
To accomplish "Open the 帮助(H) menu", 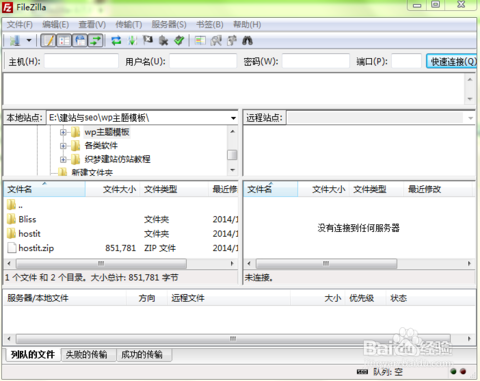I will click(247, 25).
